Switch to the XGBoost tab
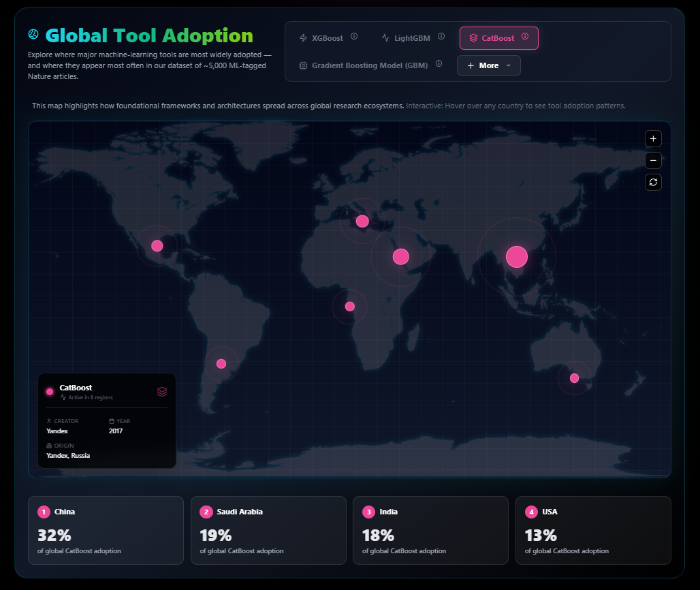The height and width of the screenshot is (590, 700). coord(328,37)
